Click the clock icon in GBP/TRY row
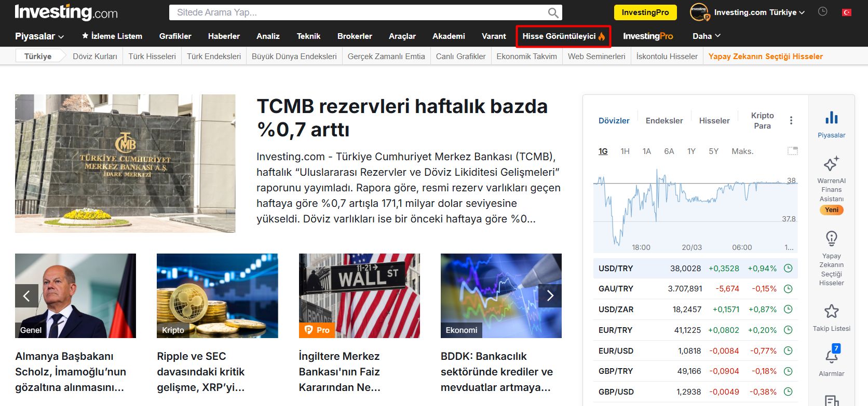868x406 pixels. [788, 371]
